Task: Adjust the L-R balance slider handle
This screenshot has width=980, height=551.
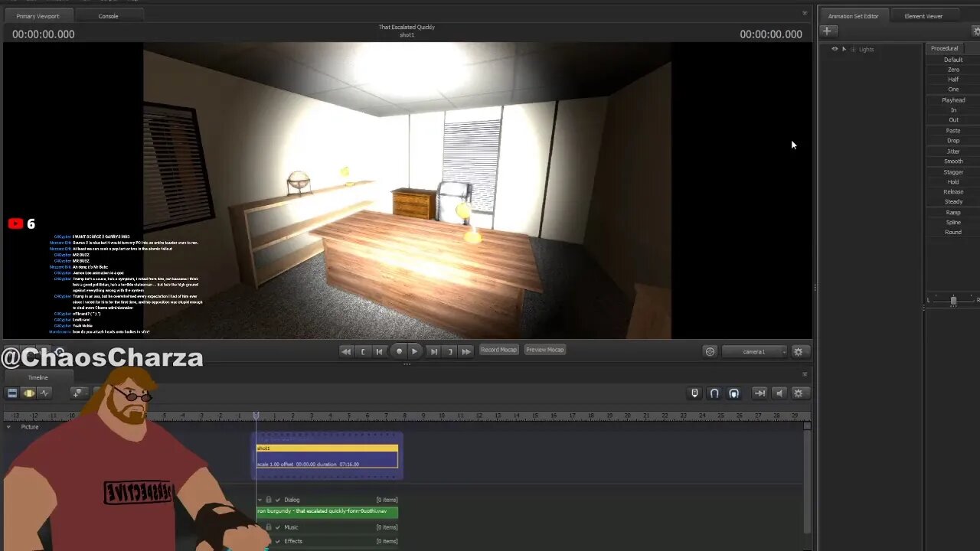Action: tap(953, 301)
